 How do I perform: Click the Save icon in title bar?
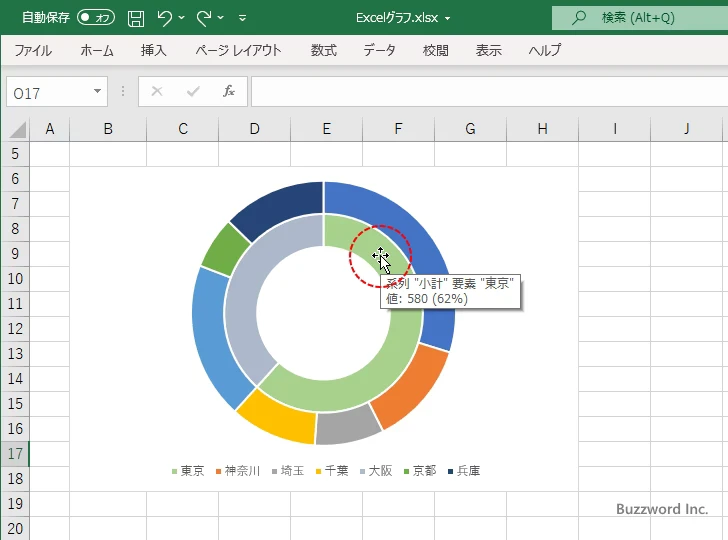pyautogui.click(x=136, y=18)
